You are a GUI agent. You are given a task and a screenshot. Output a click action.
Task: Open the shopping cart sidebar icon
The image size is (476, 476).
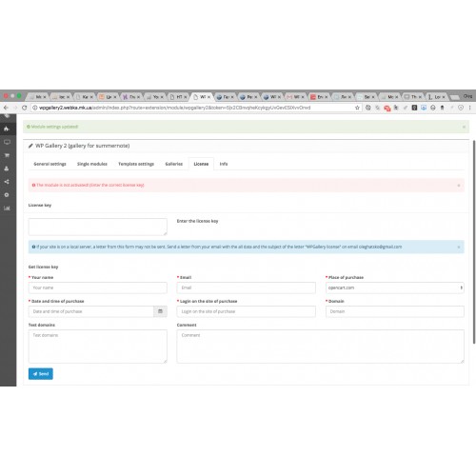[x=7, y=155]
